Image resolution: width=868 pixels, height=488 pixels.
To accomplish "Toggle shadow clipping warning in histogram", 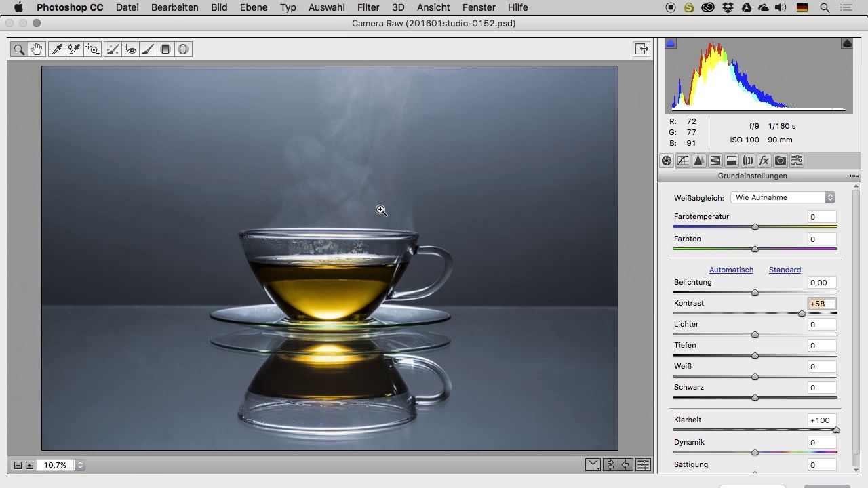I will tap(671, 43).
